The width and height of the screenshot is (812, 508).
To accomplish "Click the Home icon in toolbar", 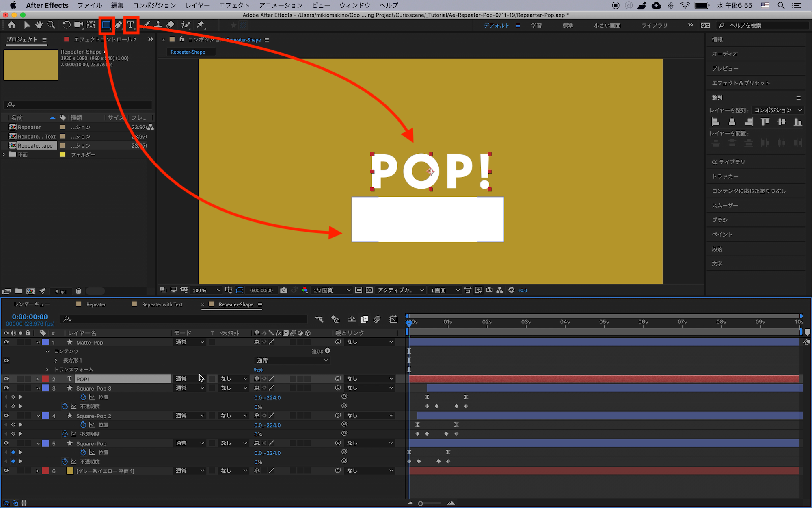I will click(x=11, y=25).
